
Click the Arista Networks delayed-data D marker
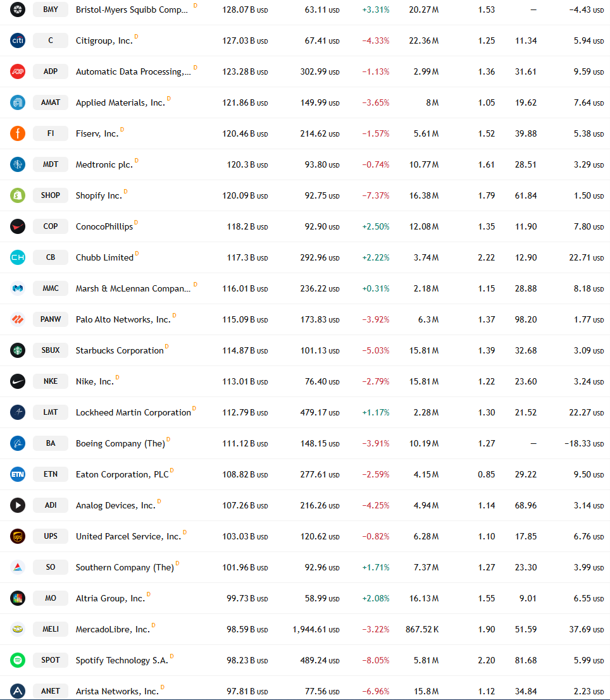162,687
